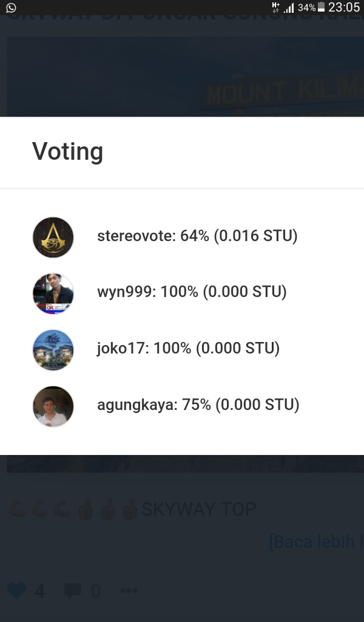Select agungkaya: 75% vote entry
The image size is (364, 622).
(198, 405)
